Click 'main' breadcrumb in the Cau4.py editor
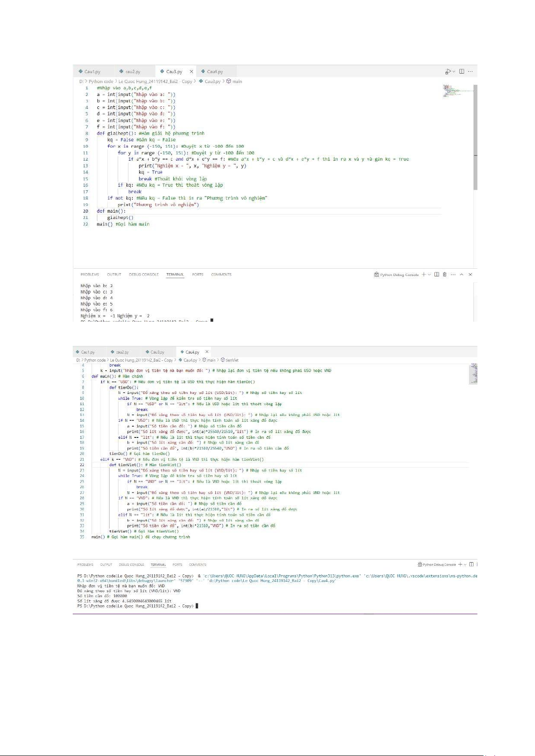Viewport: 535px width, 756px height. [x=209, y=360]
